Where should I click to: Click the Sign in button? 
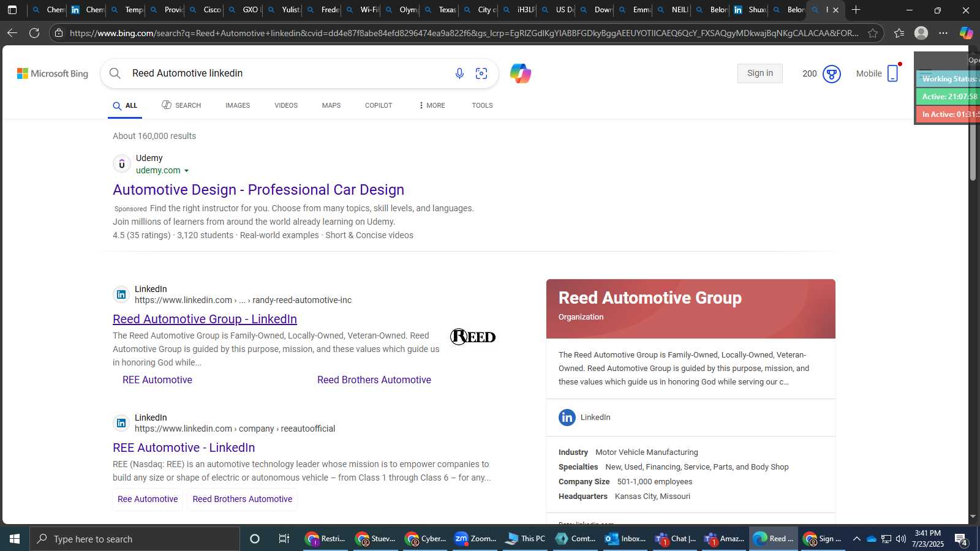pos(760,73)
